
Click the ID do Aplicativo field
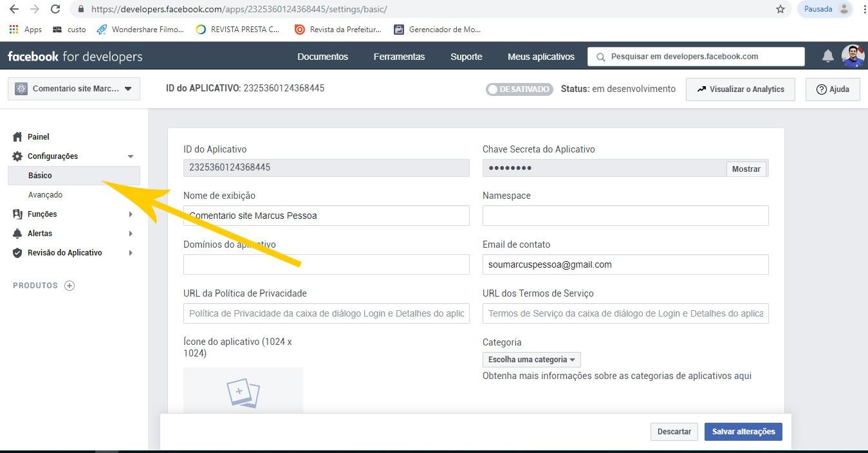coord(326,167)
